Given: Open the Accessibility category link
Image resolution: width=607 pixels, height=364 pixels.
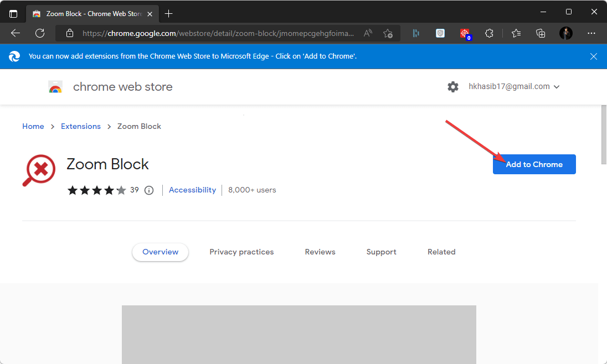Looking at the screenshot, I should (192, 190).
